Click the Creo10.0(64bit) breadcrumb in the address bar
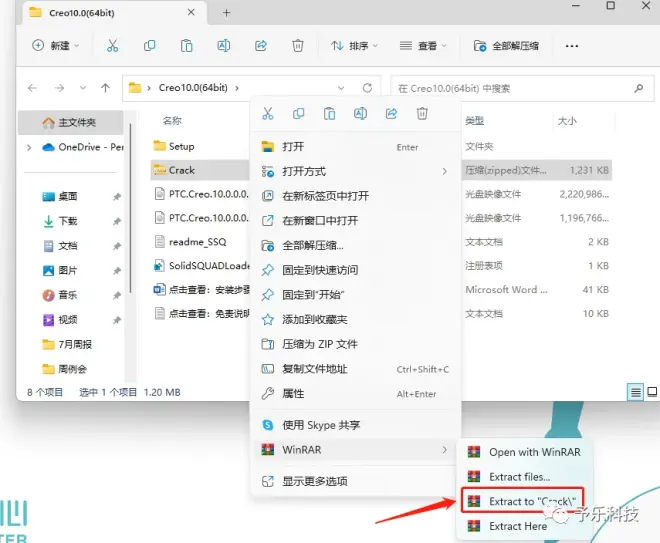Image resolution: width=660 pixels, height=543 pixels. (193, 88)
